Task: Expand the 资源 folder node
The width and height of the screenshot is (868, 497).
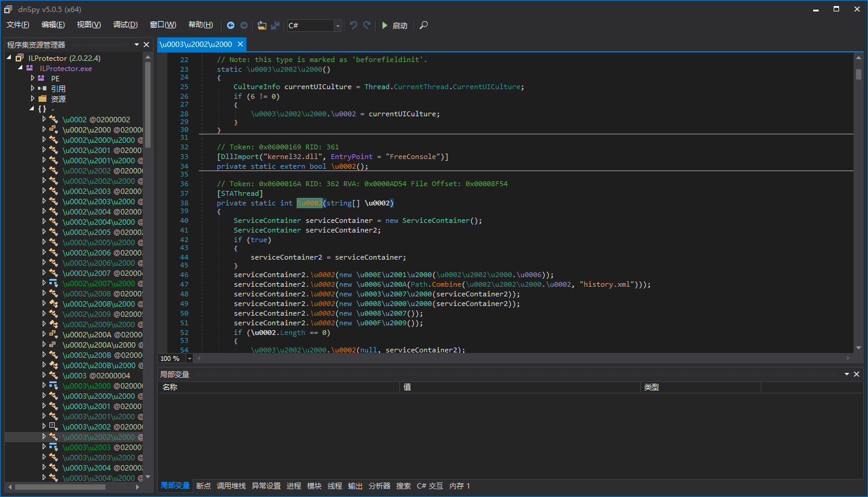Action: (33, 99)
